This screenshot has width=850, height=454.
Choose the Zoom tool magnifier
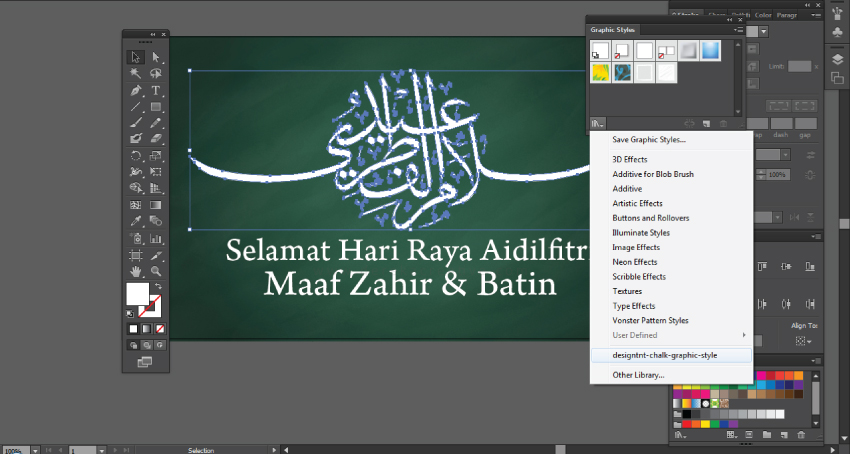point(156,271)
